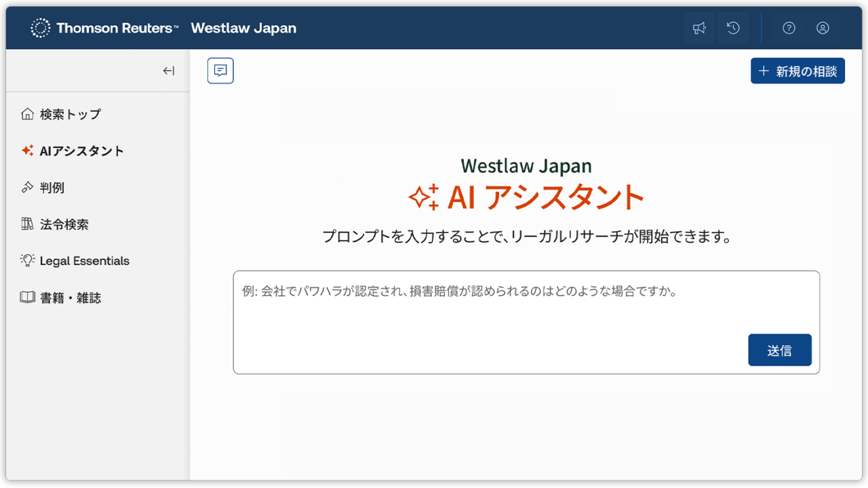Open the history clock icon
Screen dimensions: 868x488
[x=733, y=28]
